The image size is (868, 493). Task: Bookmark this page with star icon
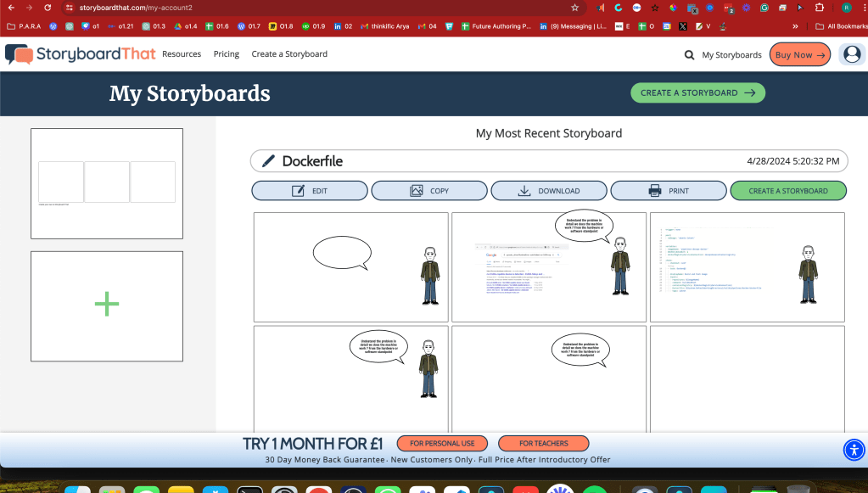[x=574, y=8]
